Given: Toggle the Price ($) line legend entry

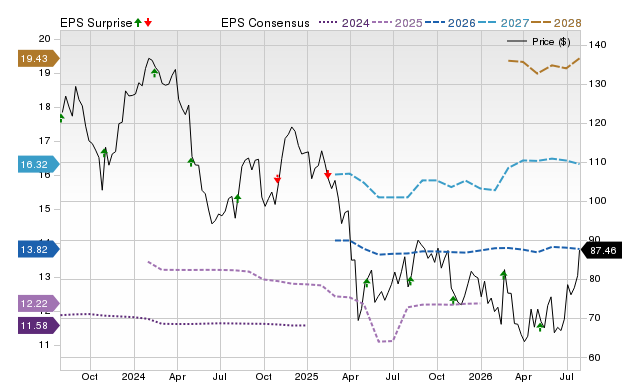Looking at the screenshot, I should point(538,42).
